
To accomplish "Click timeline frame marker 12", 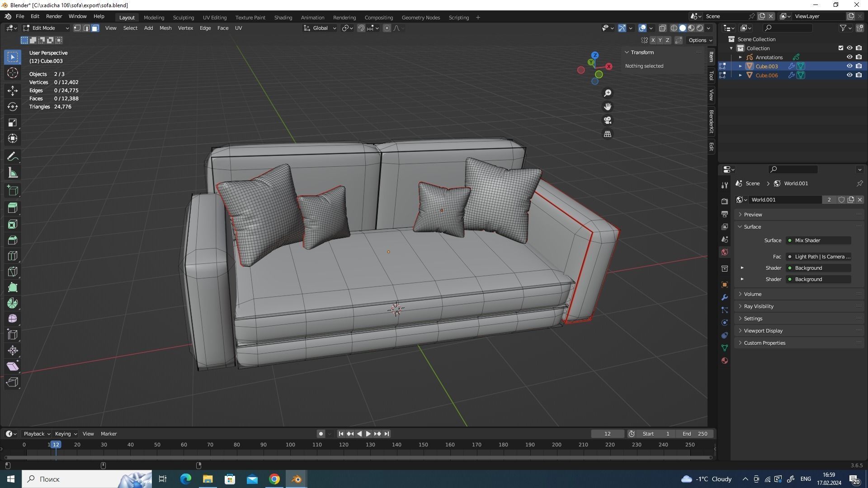I will click(56, 445).
